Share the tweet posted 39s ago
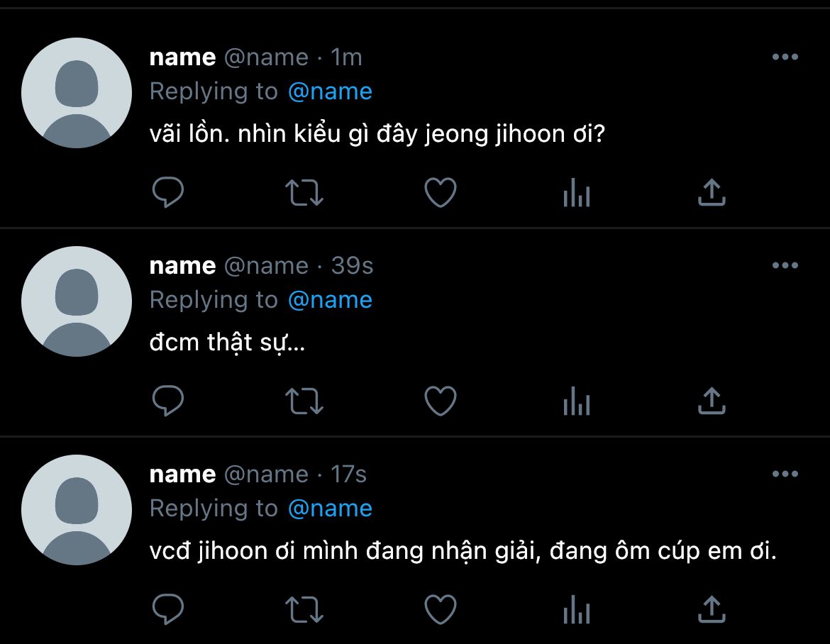The image size is (830, 644). 712,401
